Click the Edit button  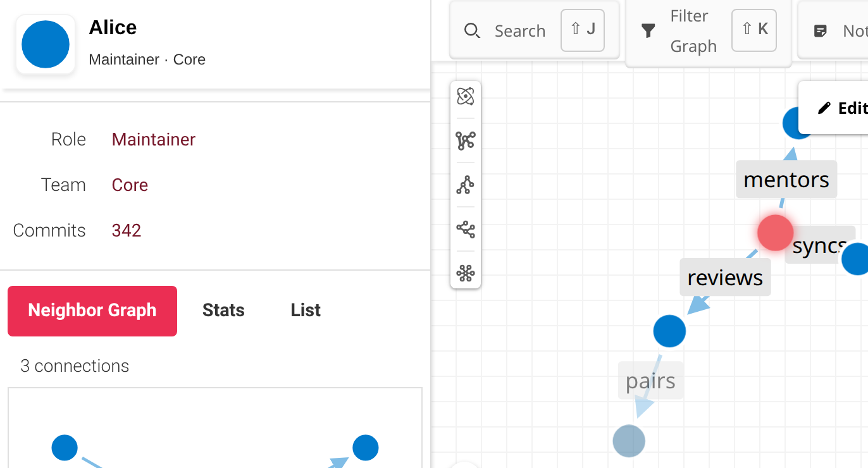pyautogui.click(x=834, y=108)
